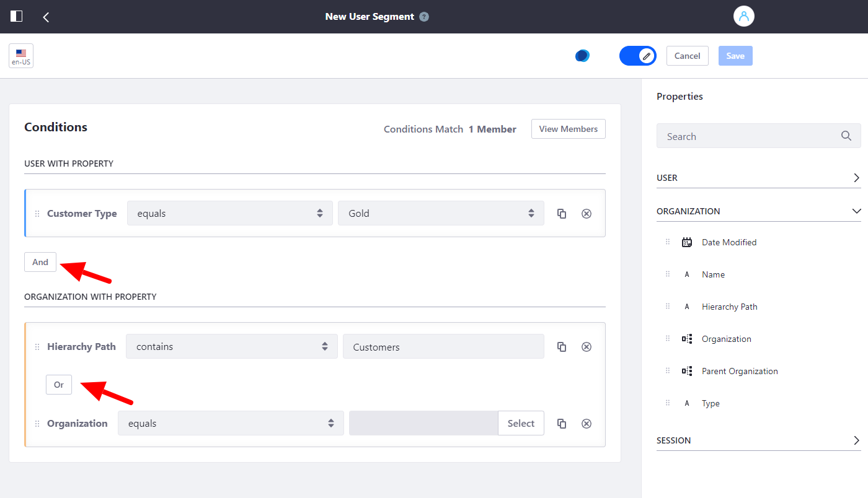The width and height of the screenshot is (868, 498).
Task: Click the View Members button
Action: pyautogui.click(x=568, y=128)
